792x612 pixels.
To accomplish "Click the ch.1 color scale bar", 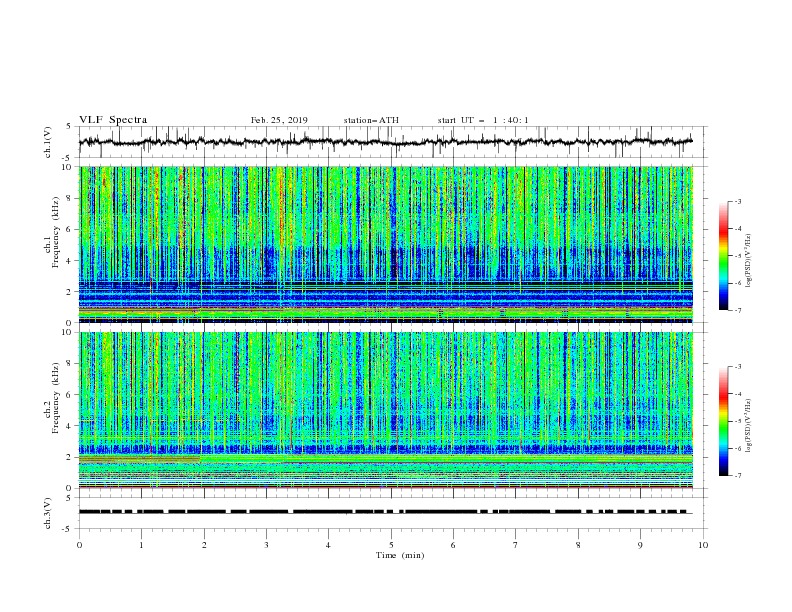I will (723, 256).
